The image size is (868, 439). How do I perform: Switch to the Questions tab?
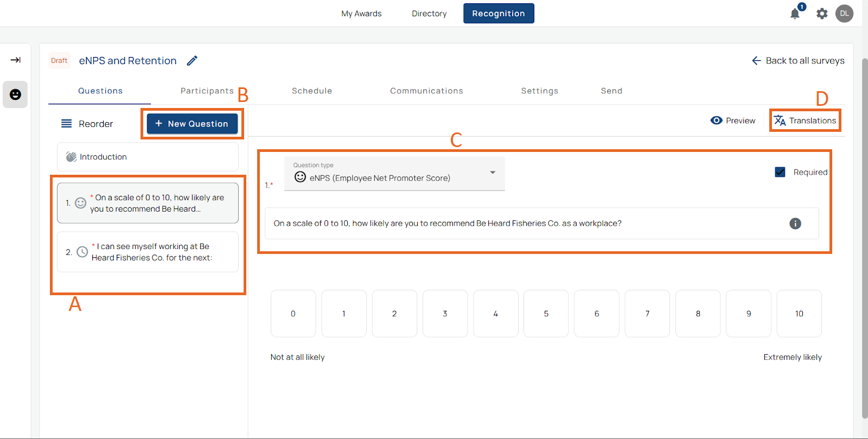tap(100, 91)
